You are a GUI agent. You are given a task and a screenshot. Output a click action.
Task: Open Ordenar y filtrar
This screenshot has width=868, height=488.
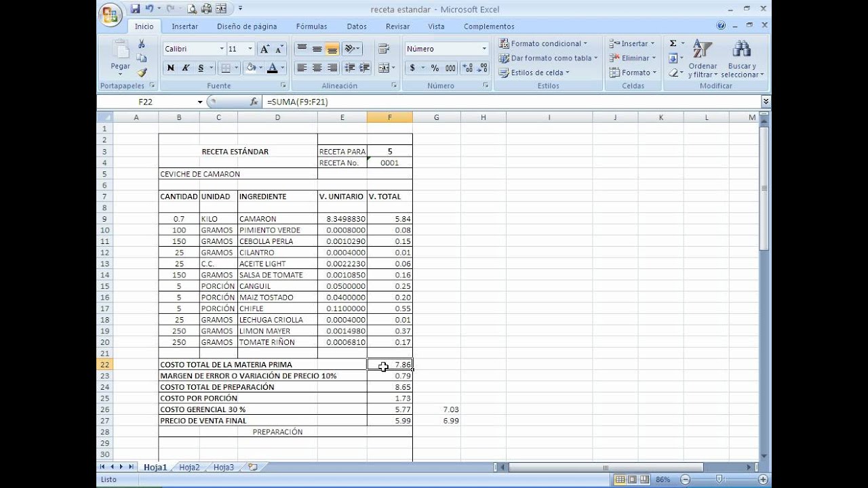[x=703, y=58]
